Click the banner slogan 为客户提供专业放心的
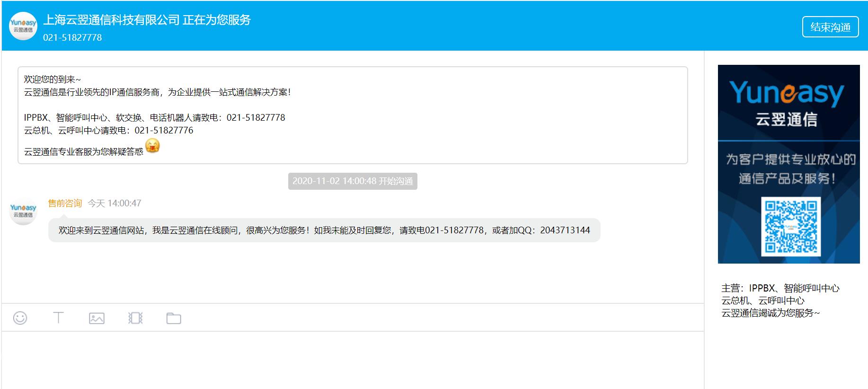This screenshot has width=868, height=389. coord(791,159)
